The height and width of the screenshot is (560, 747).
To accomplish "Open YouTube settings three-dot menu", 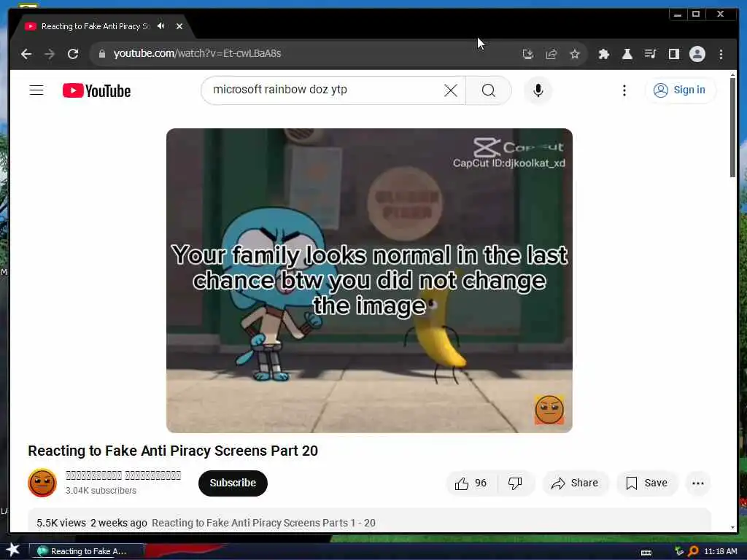I will pos(624,90).
